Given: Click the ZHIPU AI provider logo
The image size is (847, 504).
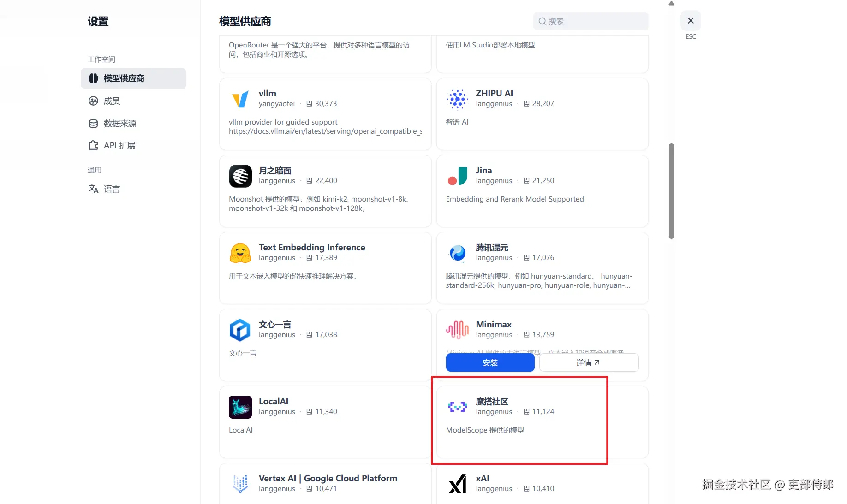Looking at the screenshot, I should [x=458, y=99].
